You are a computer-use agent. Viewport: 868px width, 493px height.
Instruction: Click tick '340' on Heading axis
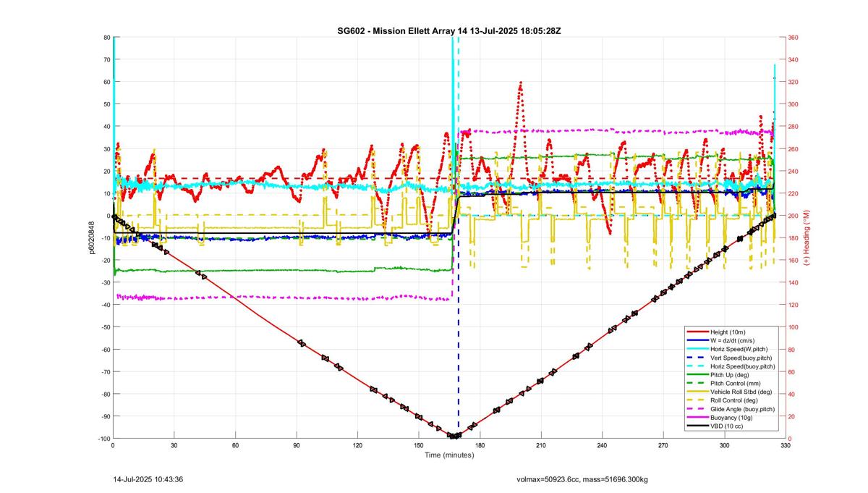(x=793, y=60)
